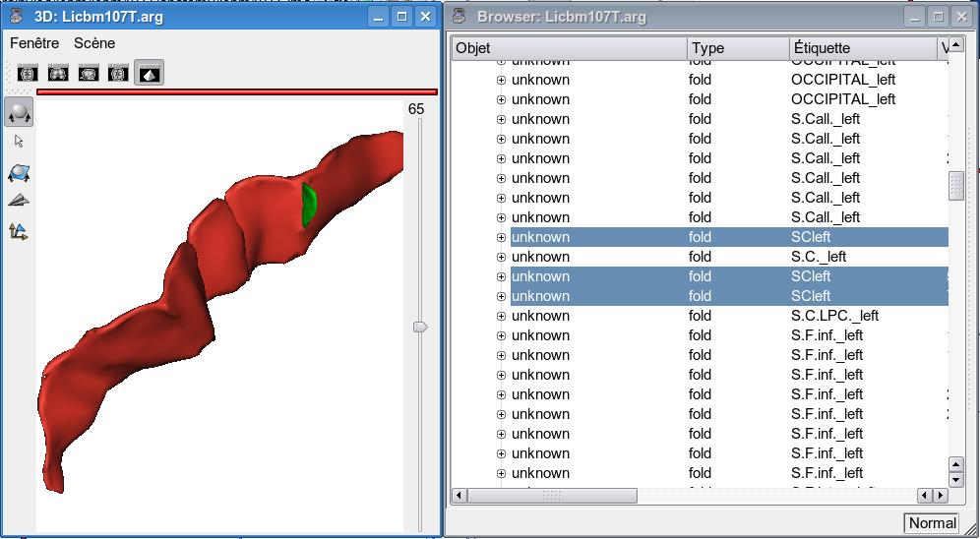
Task: Toggle the 3D view mode button
Action: click(149, 73)
